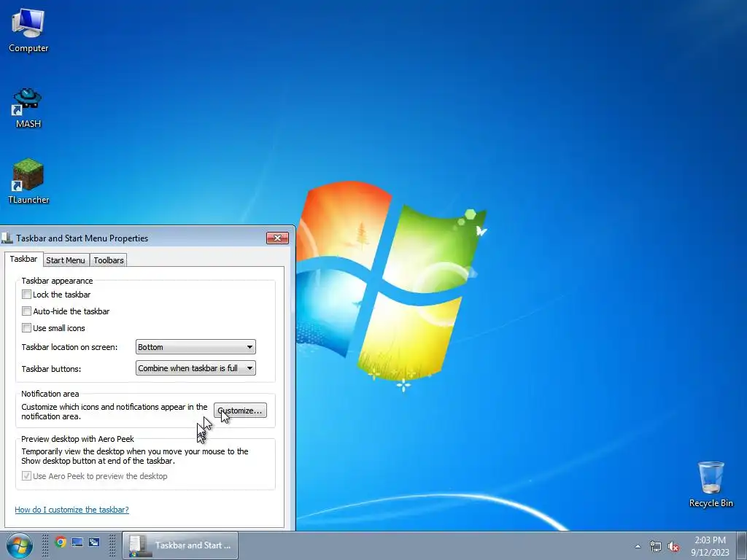Select the Computer desktop icon
The width and height of the screenshot is (747, 560).
tap(28, 31)
